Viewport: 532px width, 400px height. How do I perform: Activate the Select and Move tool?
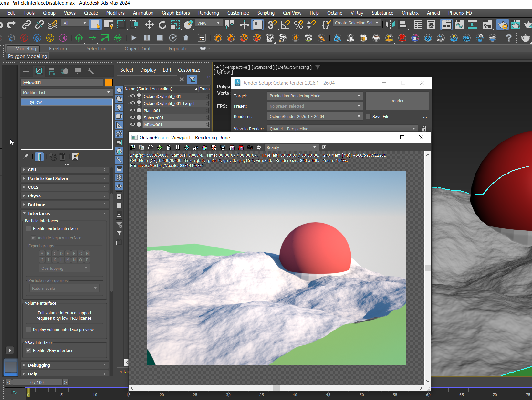tap(149, 25)
